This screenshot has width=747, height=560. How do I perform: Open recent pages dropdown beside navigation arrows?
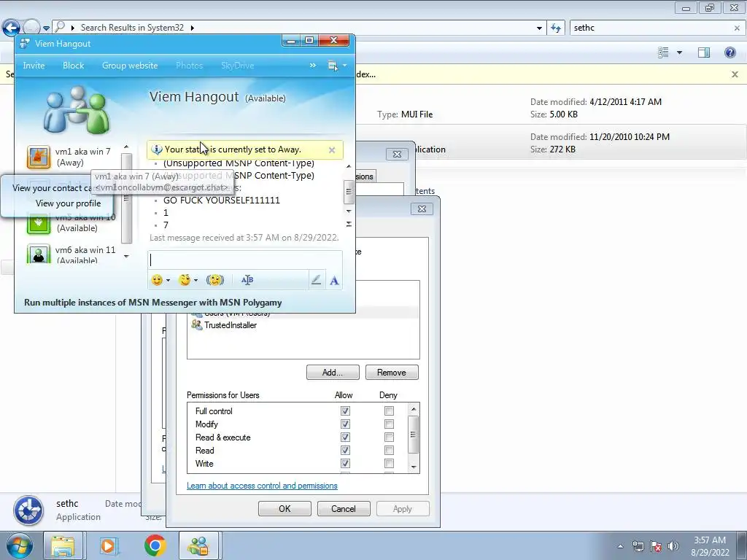[x=46, y=28]
